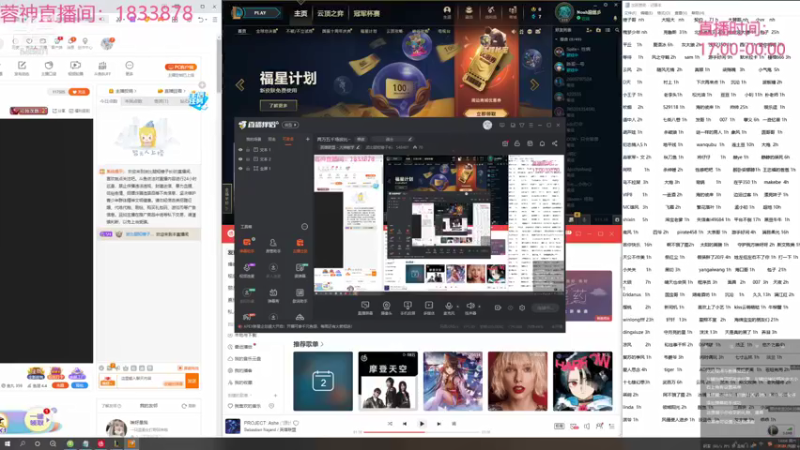Expand the 推荐歌单 section arrow

pos(322,344)
